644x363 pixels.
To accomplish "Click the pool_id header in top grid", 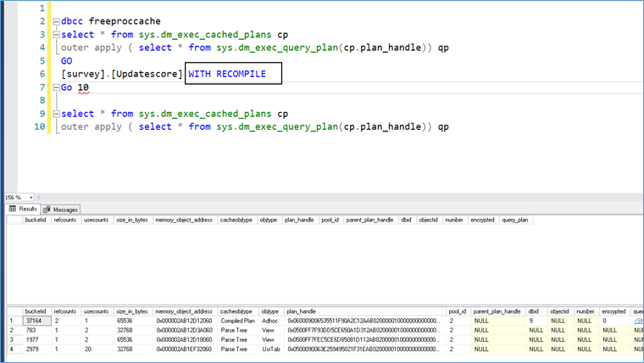I will 330,220.
